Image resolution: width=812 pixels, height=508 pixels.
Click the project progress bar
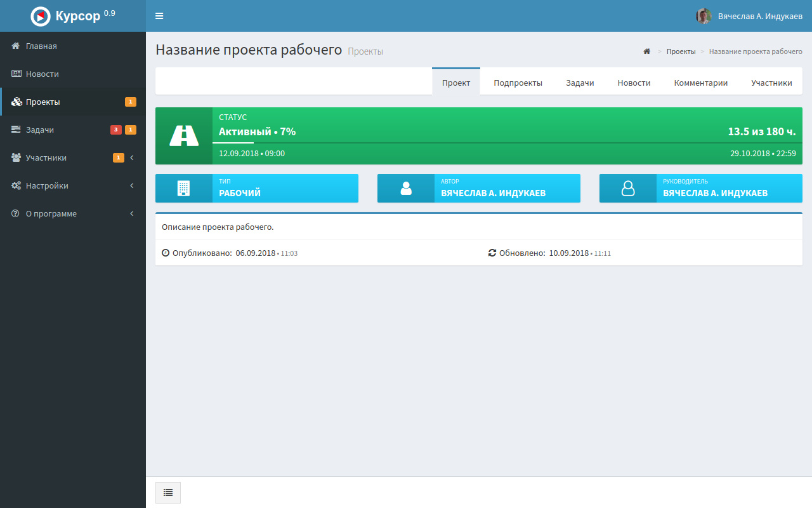[504, 144]
